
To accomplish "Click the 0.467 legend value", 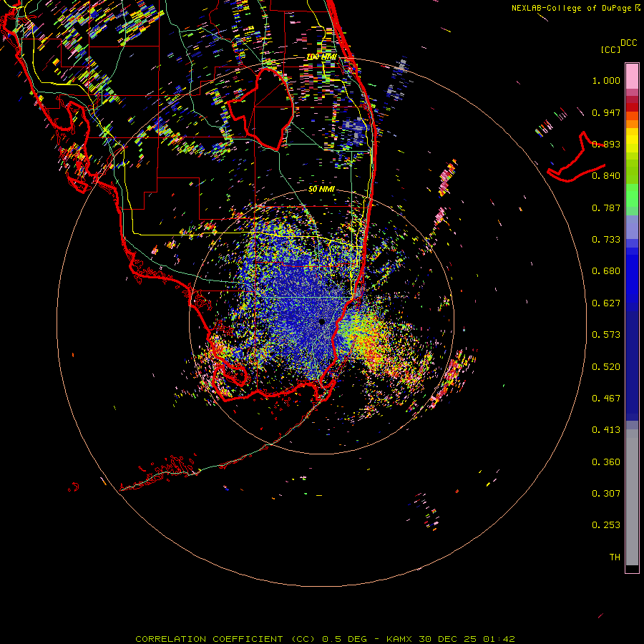I will click(x=606, y=399).
